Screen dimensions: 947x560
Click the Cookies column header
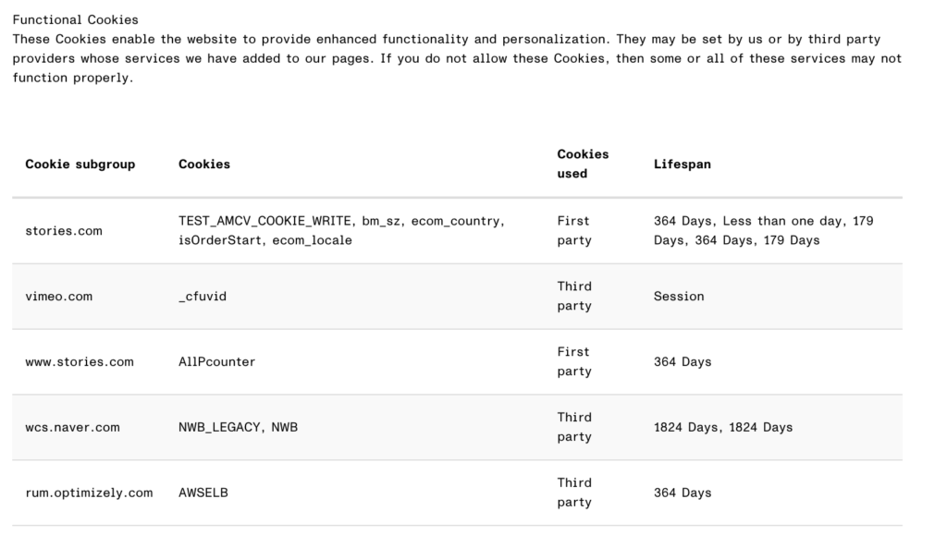point(204,164)
